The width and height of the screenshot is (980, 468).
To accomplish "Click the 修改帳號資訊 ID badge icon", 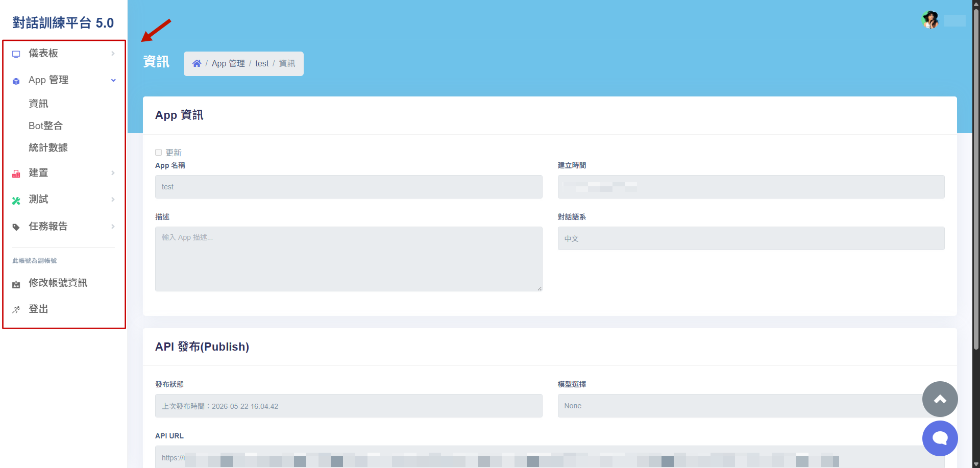I will click(x=16, y=284).
